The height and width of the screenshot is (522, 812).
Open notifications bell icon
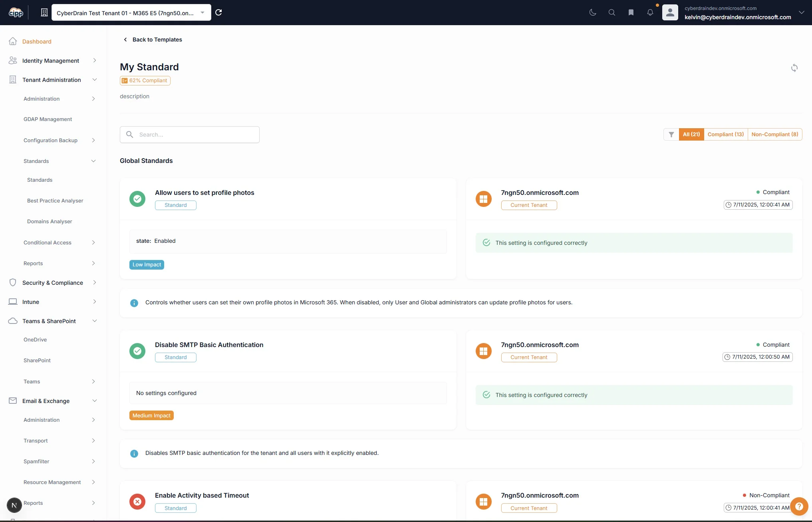coord(650,12)
